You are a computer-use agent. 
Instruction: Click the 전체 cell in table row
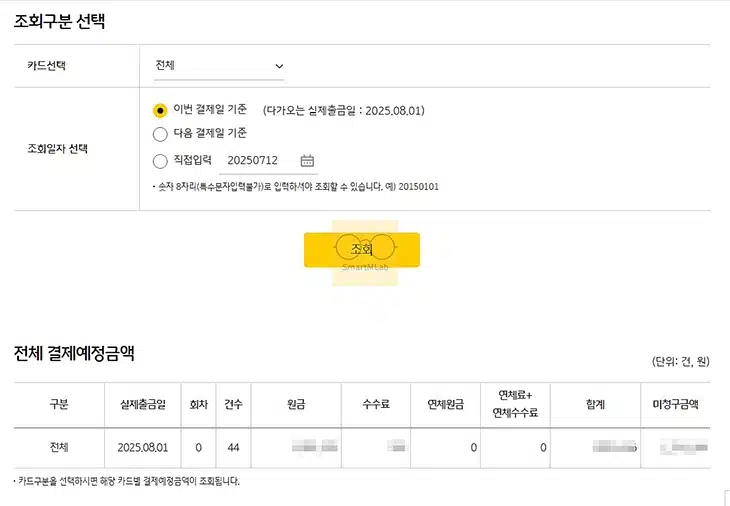59,447
